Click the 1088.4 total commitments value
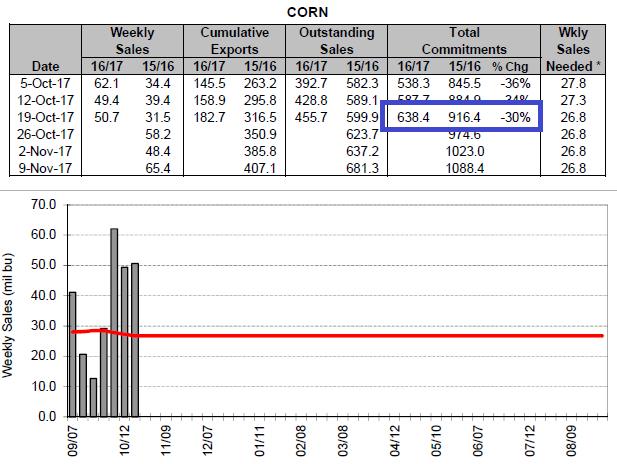Viewport: 617px width, 464px height. [463, 167]
